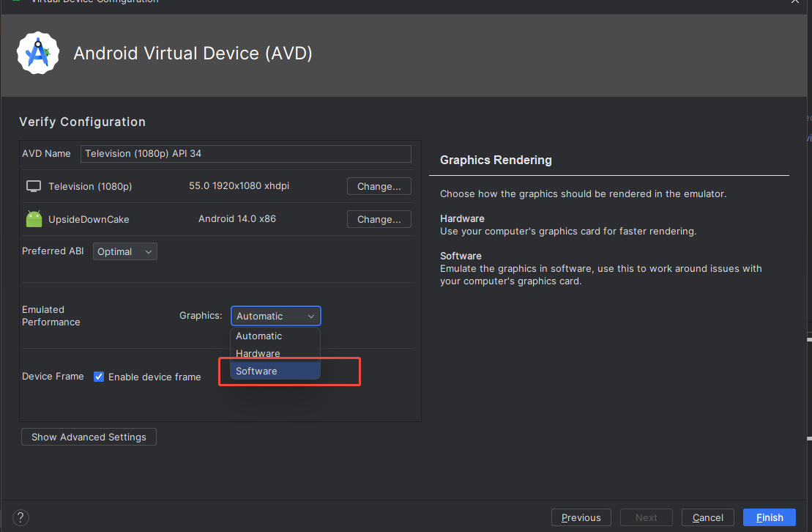Click the Device Frame label
Viewport: 812px width, 532px height.
click(53, 377)
